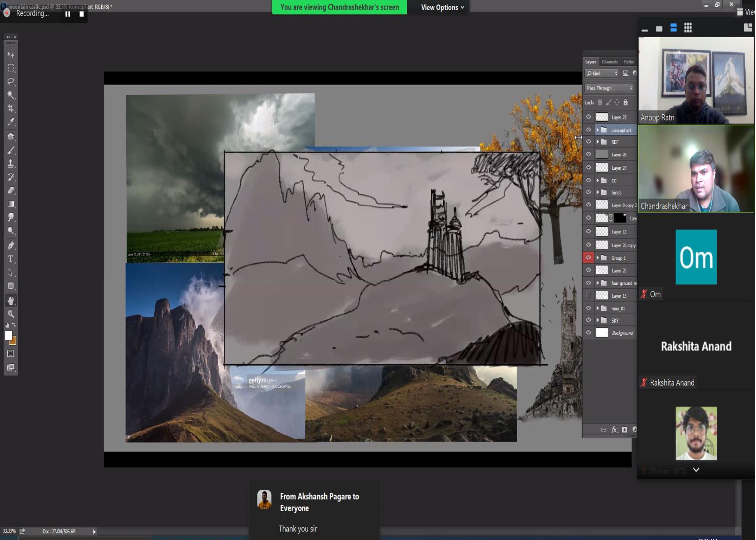This screenshot has height=540, width=756.
Task: Stop the recording
Action: [x=81, y=14]
